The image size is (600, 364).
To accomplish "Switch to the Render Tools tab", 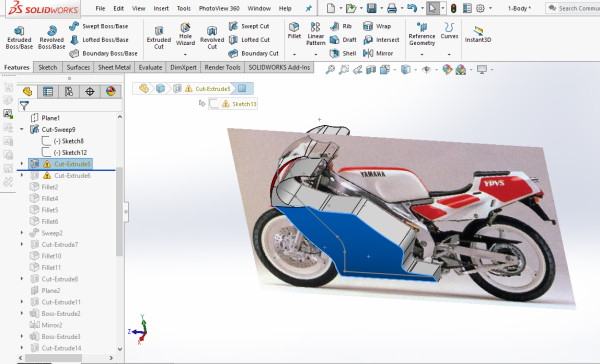I will coord(222,67).
